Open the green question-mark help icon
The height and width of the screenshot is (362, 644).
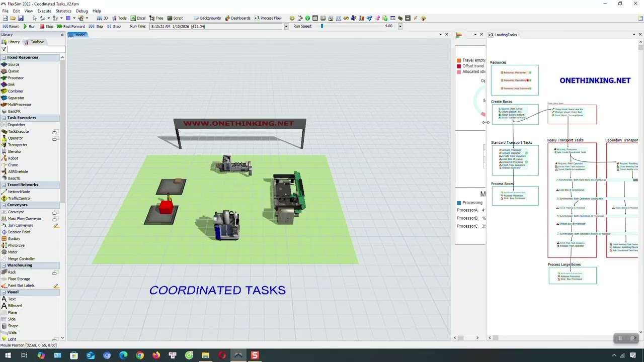click(x=307, y=18)
